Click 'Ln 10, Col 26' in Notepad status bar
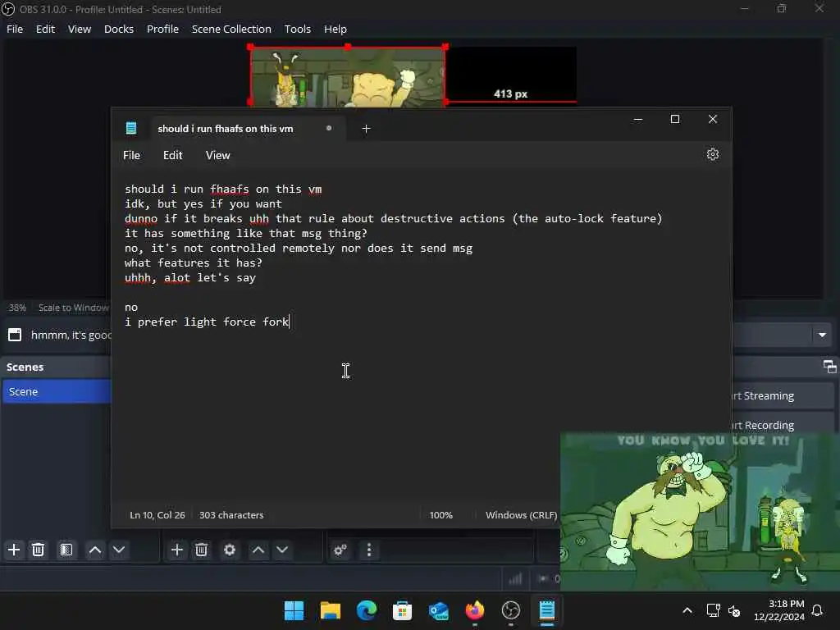The image size is (840, 630). 157,515
